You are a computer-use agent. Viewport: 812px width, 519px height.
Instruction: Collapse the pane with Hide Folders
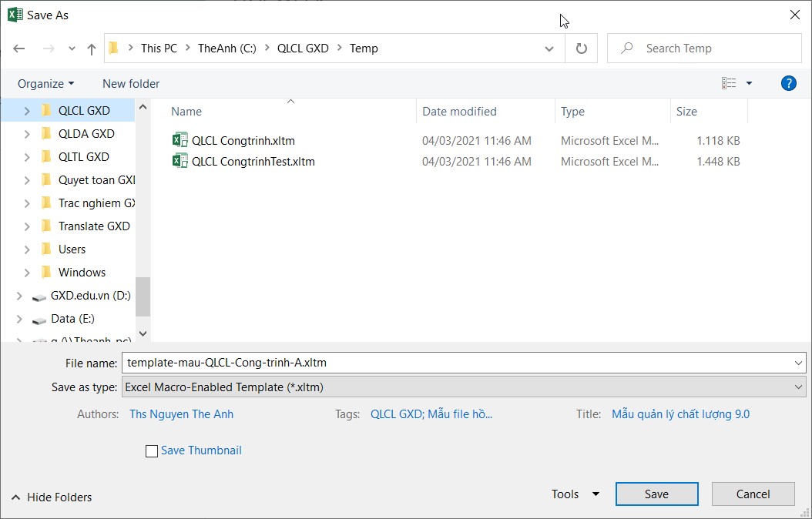[x=51, y=497]
